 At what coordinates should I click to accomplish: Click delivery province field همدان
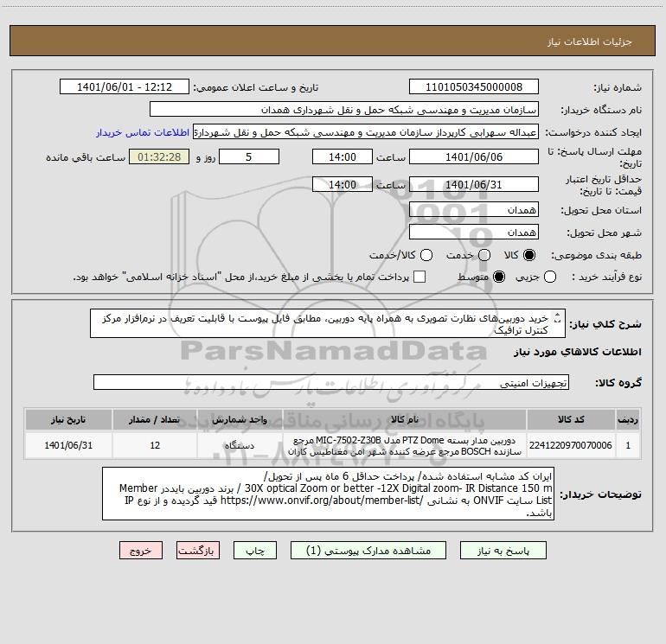click(x=474, y=209)
